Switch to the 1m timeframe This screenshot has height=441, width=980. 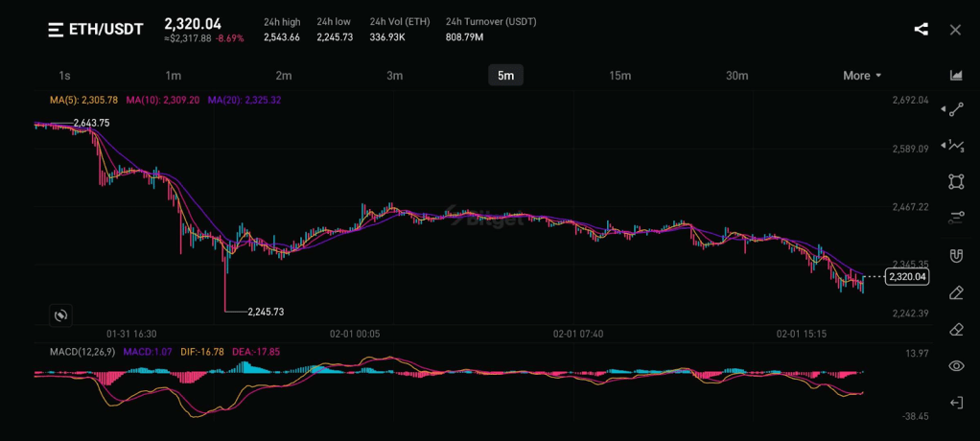point(173,76)
